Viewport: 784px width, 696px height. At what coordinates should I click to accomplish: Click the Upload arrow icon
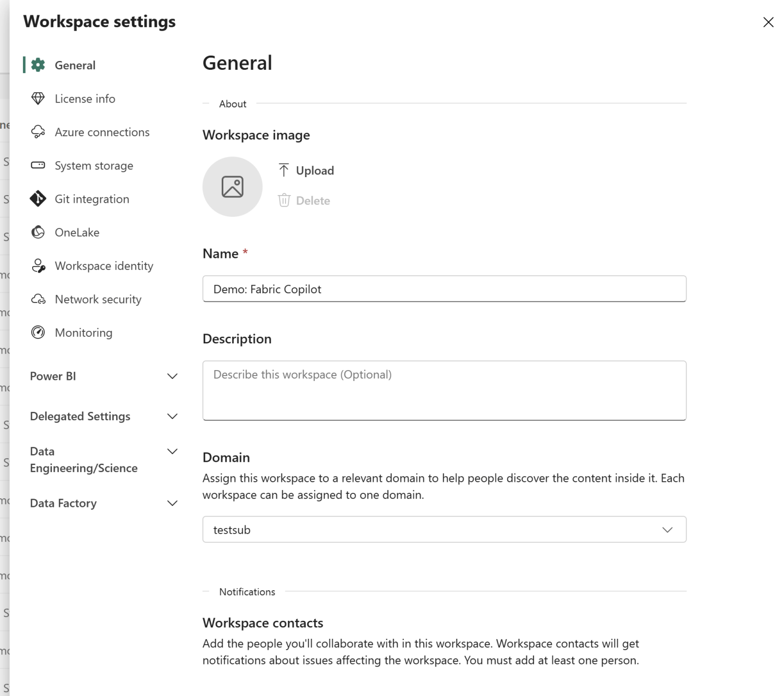(x=284, y=170)
